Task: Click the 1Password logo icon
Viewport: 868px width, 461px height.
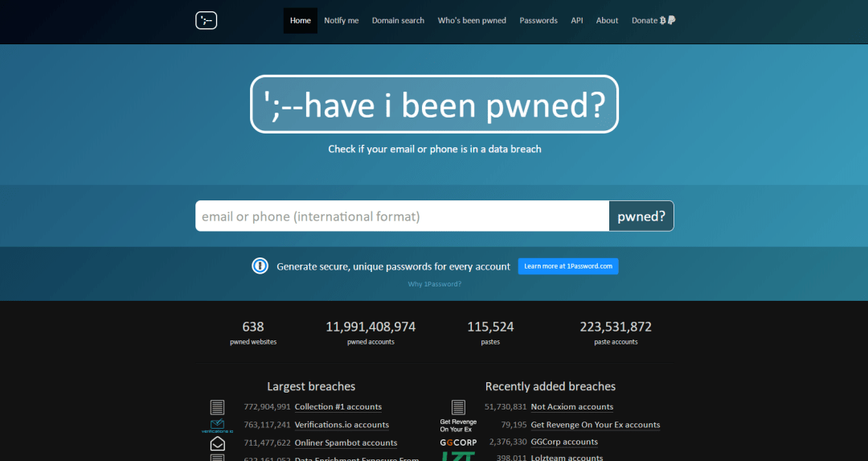Action: pos(260,266)
